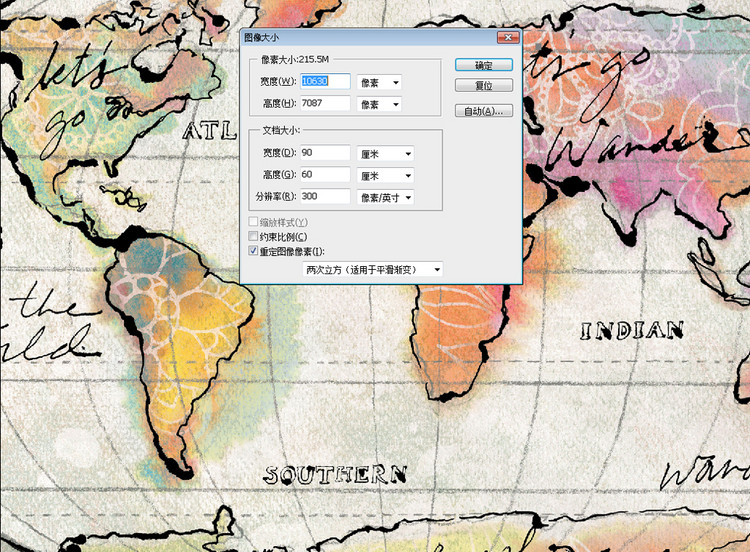Viewport: 750px width, 552px height.
Task: Open the pixel width unit dropdown
Action: coord(379,82)
